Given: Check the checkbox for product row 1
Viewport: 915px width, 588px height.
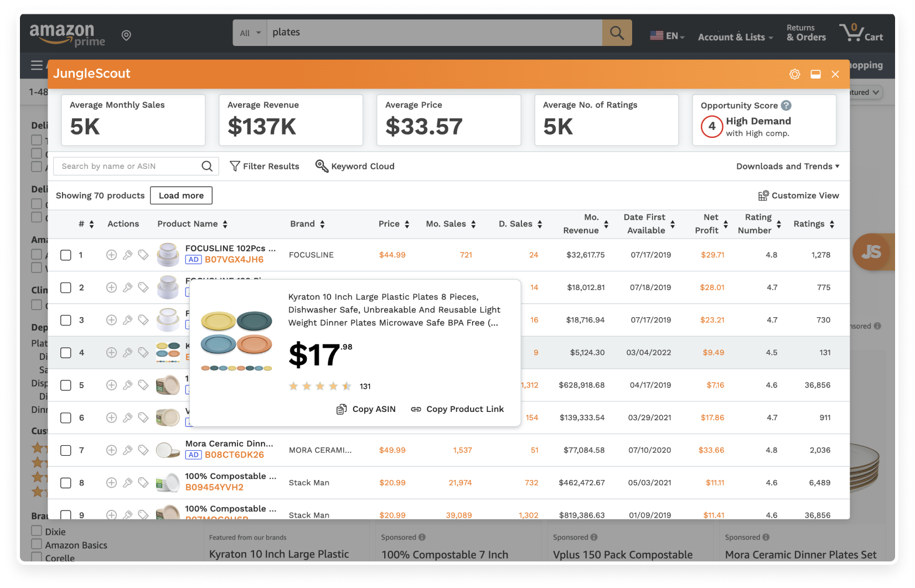Looking at the screenshot, I should [x=66, y=255].
